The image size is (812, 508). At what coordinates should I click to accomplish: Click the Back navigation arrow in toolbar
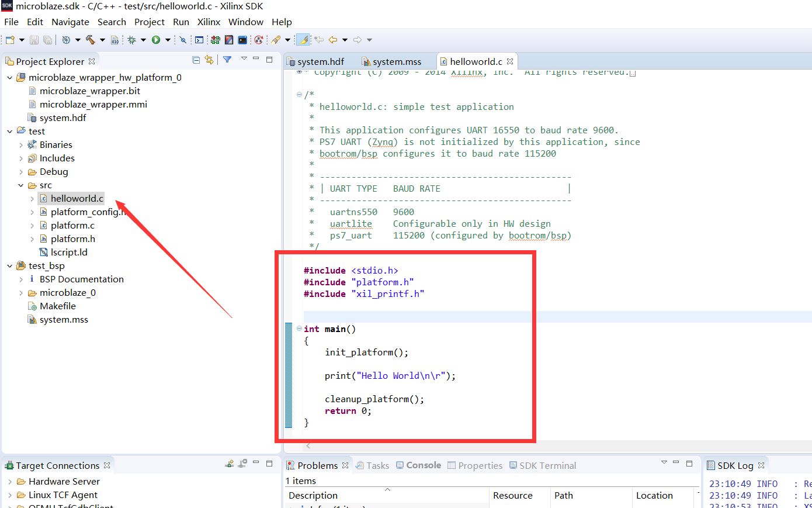(333, 40)
